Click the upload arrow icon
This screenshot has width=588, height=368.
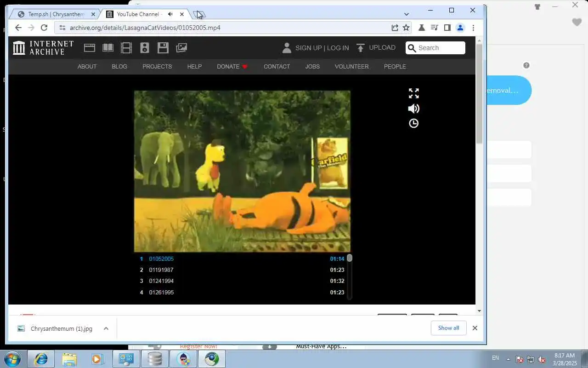(x=361, y=48)
